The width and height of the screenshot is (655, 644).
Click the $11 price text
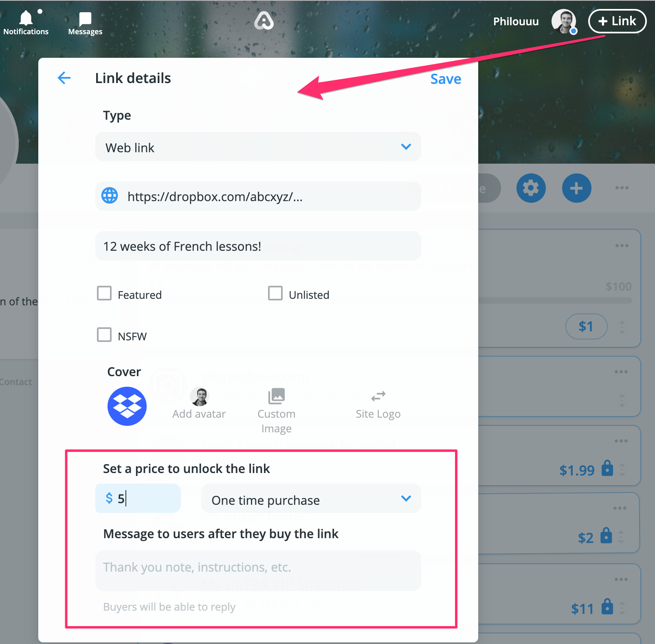[582, 609]
